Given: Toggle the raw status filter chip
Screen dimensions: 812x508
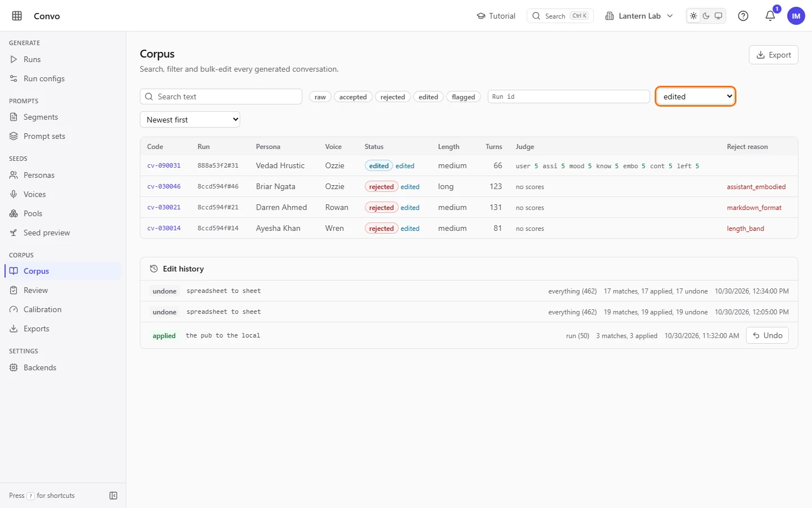Looking at the screenshot, I should [x=320, y=97].
